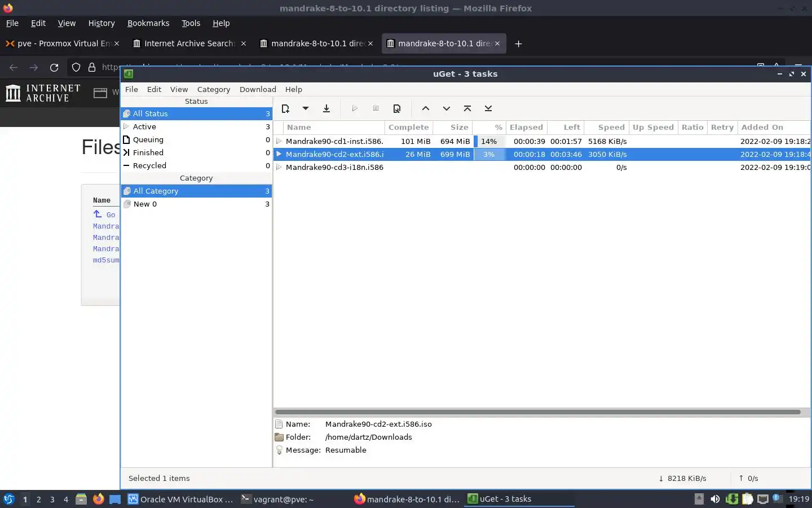The height and width of the screenshot is (508, 812).
Task: Open the uGet Edit menu
Action: coord(154,89)
